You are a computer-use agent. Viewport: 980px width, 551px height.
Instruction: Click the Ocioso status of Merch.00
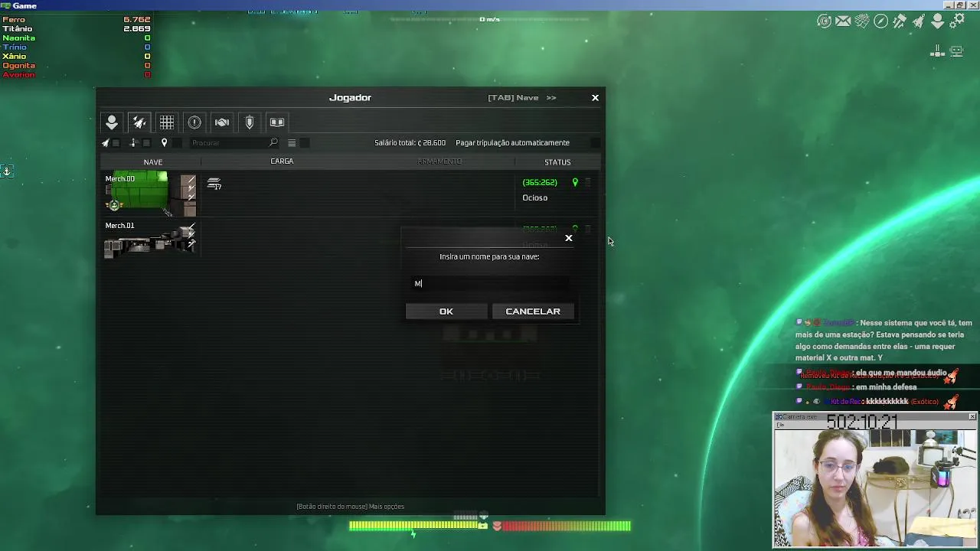[534, 198]
